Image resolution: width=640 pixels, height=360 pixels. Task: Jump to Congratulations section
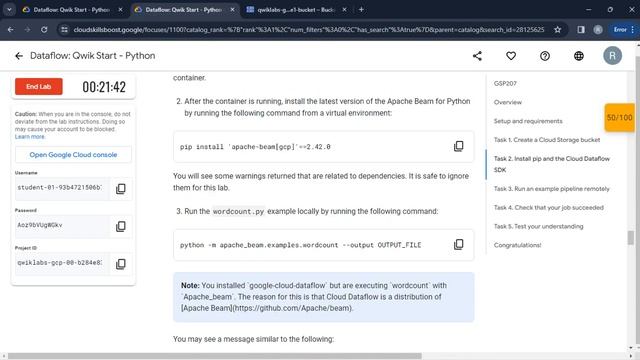[518, 245]
